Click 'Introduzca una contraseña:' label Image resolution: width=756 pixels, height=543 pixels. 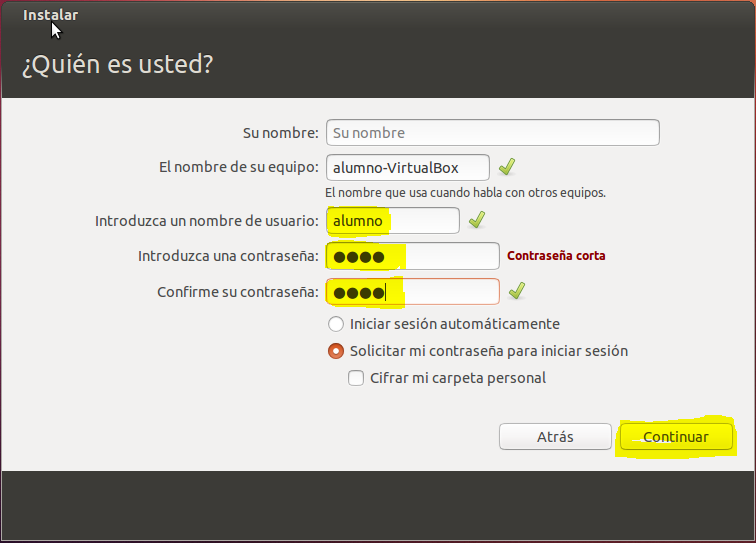coord(228,256)
